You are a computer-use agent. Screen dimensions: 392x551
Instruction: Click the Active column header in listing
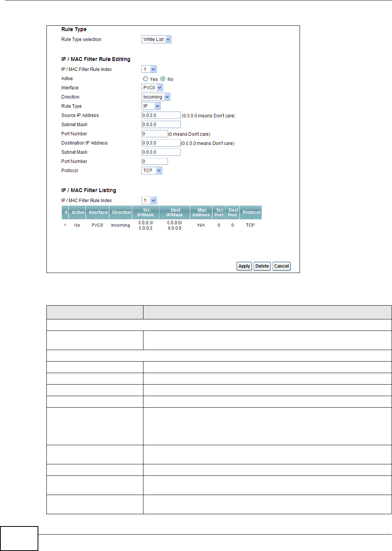[78, 212]
